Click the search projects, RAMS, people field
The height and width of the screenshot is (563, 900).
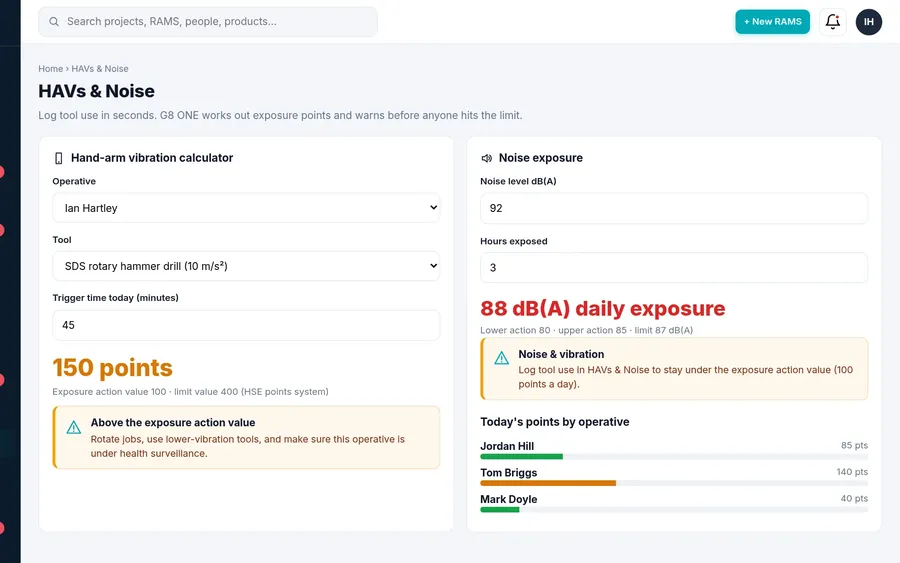coord(208,22)
